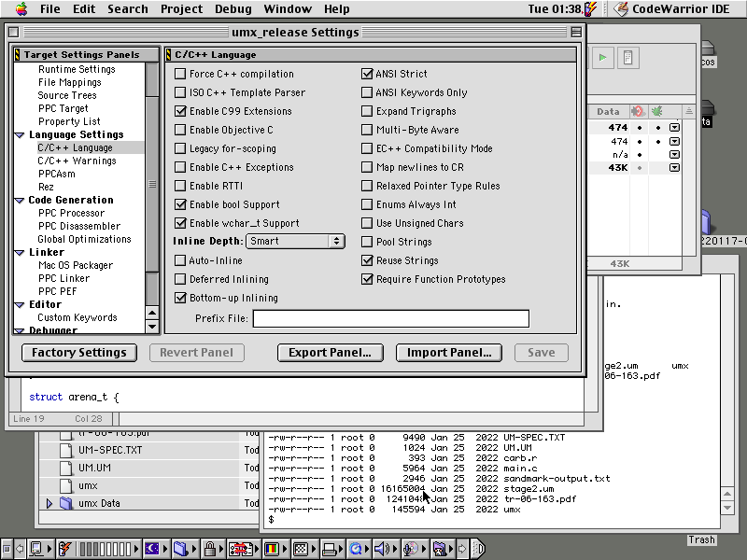Enable Expand Trigraphs option
The height and width of the screenshot is (560, 747).
point(367,111)
